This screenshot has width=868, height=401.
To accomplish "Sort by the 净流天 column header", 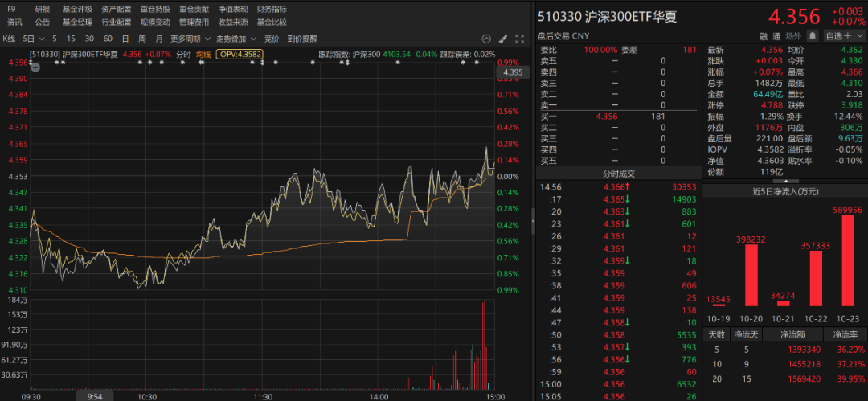I will tap(746, 334).
